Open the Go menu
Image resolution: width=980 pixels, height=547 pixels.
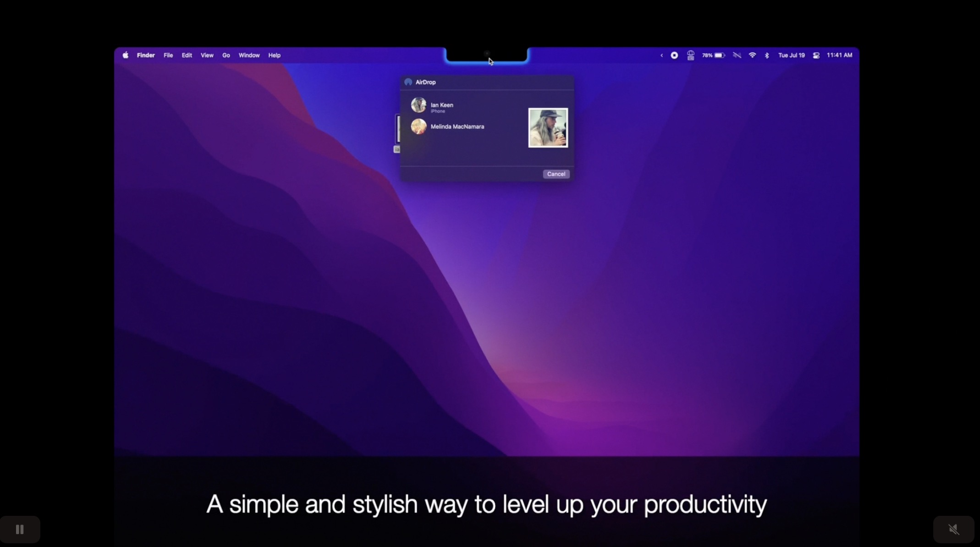click(x=226, y=55)
